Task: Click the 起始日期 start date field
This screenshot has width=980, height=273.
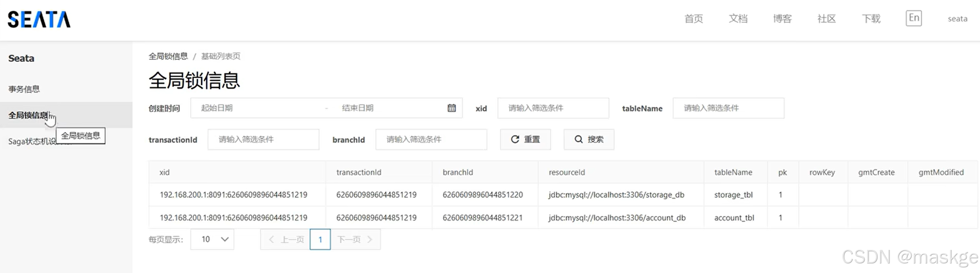Action: pyautogui.click(x=258, y=108)
